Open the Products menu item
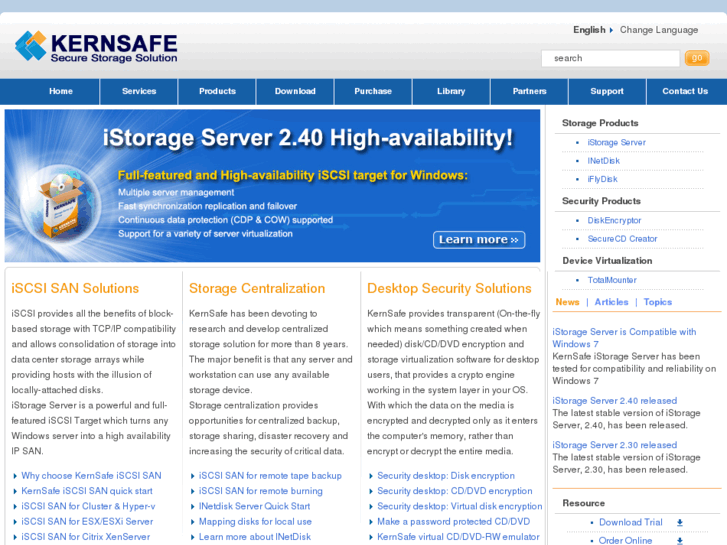The image size is (727, 545). pos(217,91)
